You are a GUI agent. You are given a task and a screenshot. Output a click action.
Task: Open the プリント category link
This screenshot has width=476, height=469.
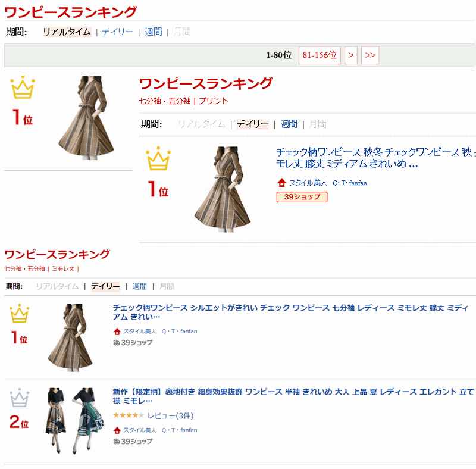(x=214, y=101)
